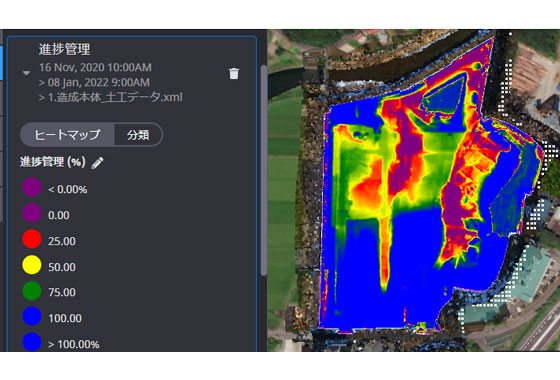Switch to 分類 view
Image resolution: width=560 pixels, height=380 pixels.
(138, 135)
